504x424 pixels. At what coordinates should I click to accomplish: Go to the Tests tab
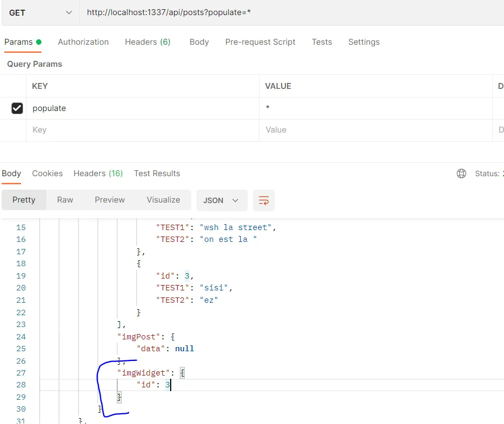(x=322, y=42)
